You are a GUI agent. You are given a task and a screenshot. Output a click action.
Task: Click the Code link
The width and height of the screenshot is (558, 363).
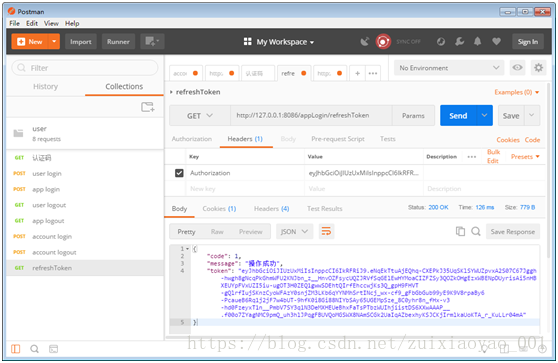click(532, 140)
